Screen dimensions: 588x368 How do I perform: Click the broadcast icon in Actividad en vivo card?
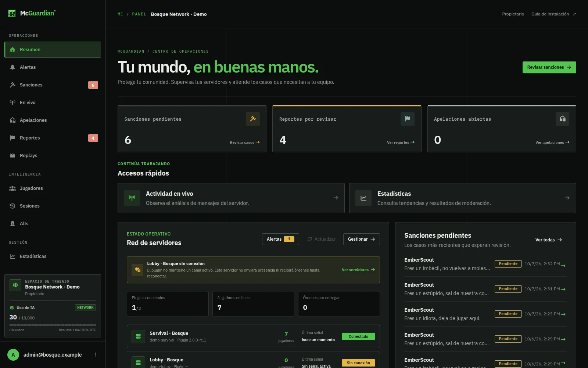coord(132,198)
